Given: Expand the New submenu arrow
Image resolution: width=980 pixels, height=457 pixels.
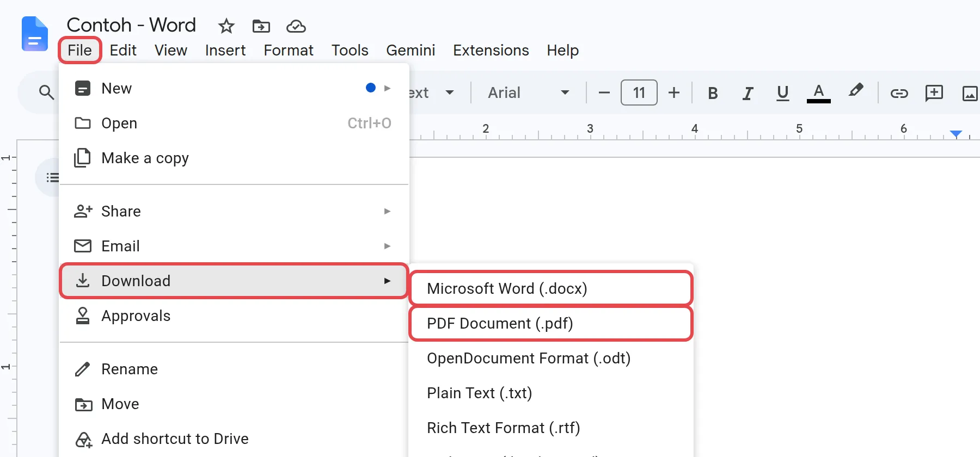Looking at the screenshot, I should pos(387,88).
